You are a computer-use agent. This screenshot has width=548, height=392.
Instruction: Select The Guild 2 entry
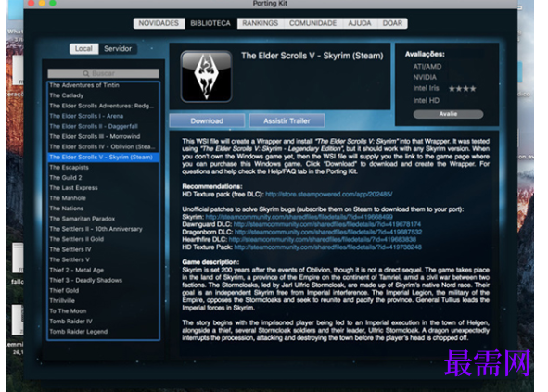(x=104, y=178)
